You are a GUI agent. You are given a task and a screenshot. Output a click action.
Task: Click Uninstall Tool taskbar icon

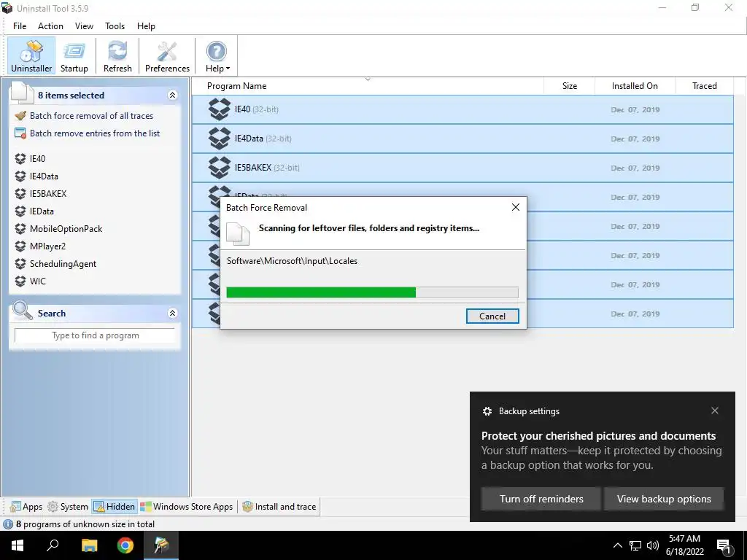coord(161,545)
